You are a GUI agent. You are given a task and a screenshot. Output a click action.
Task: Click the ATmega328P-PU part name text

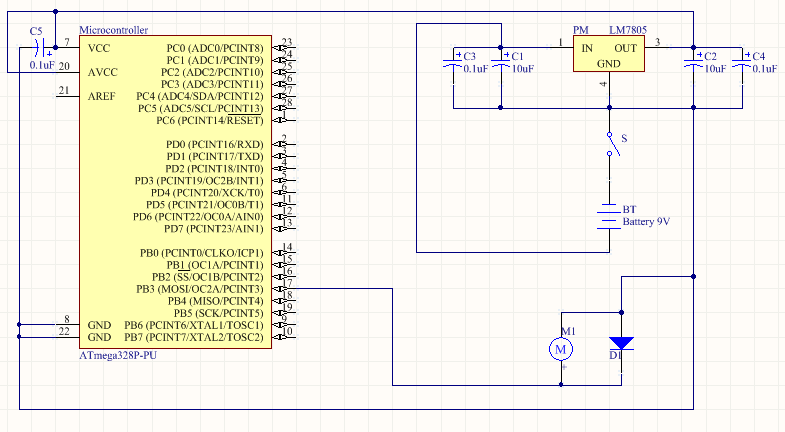click(x=117, y=355)
